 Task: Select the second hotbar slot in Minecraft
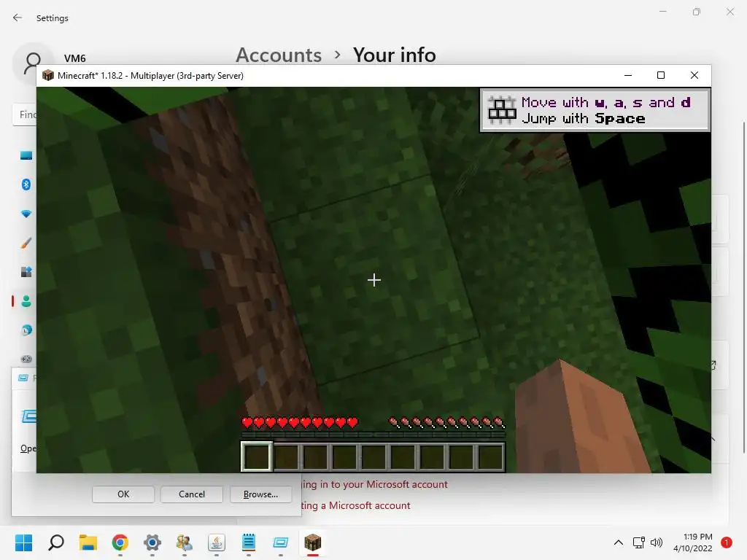[286, 456]
